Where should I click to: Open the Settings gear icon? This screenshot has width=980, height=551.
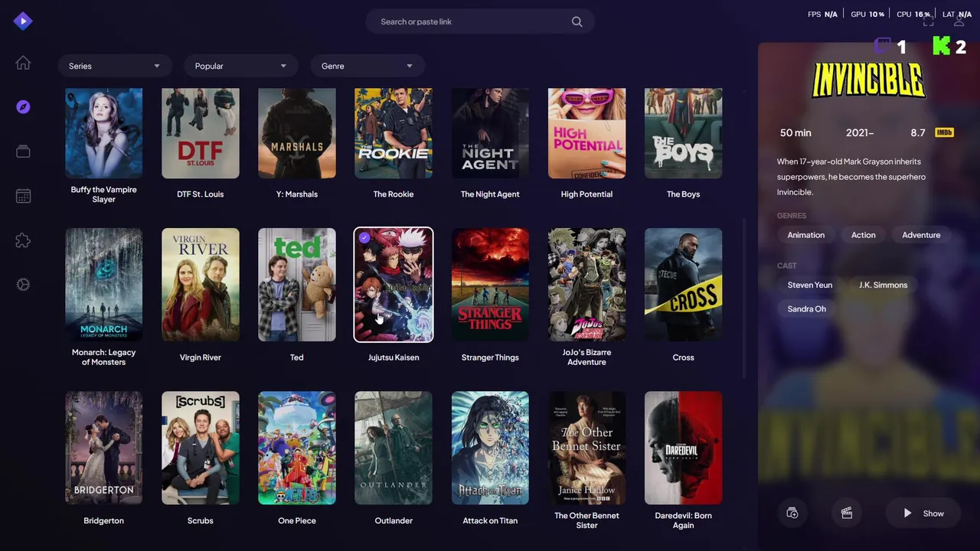tap(23, 285)
